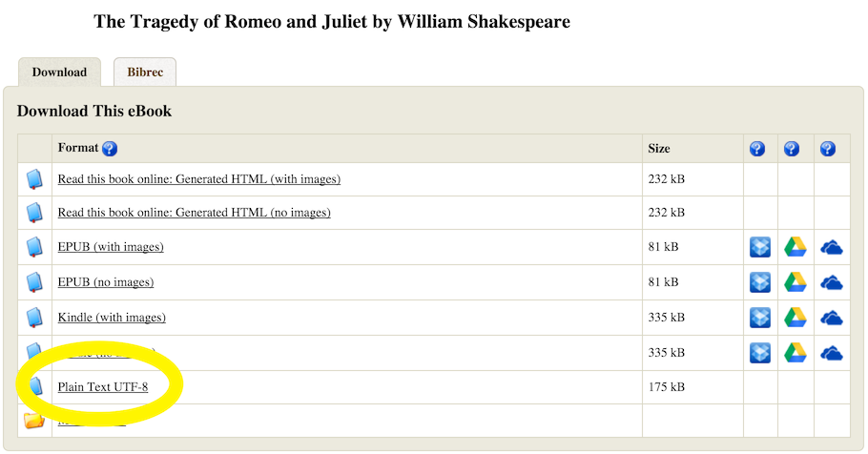Viewport: 868px width, 454px height.
Task: Click the Format help question mark icon
Action: click(x=110, y=149)
